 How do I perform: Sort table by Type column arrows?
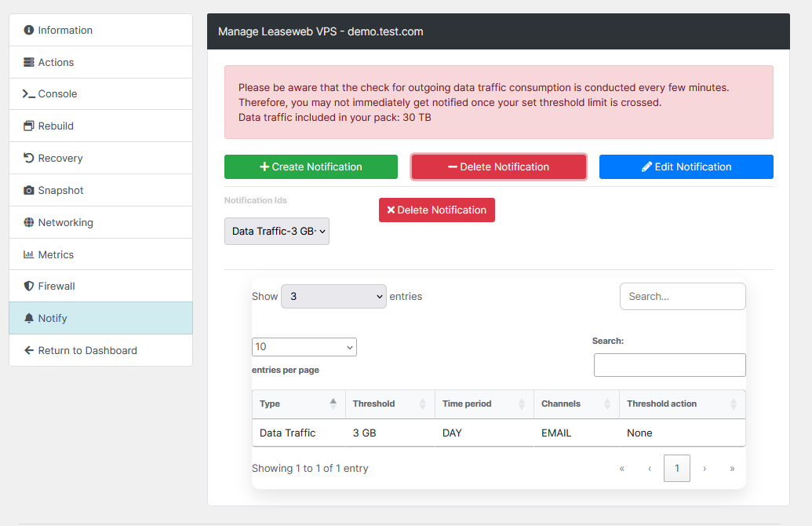(x=333, y=404)
